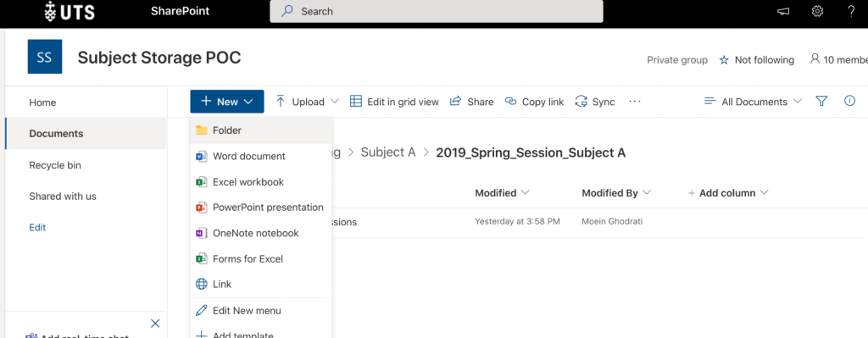868x338 pixels.
Task: Click the Edit navigation link
Action: click(37, 227)
